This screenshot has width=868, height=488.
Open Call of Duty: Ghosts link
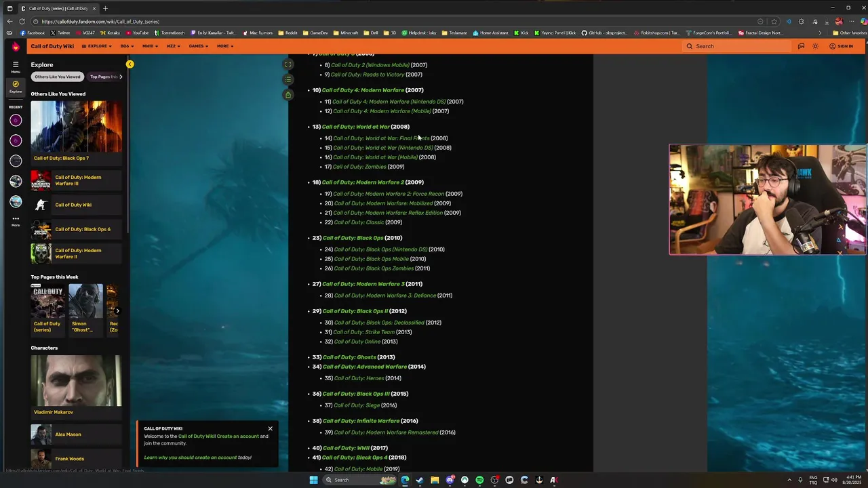point(349,357)
